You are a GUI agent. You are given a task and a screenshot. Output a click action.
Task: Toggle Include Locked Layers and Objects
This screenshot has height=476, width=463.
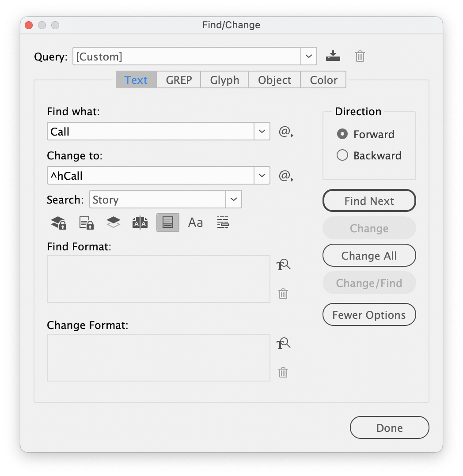58,222
